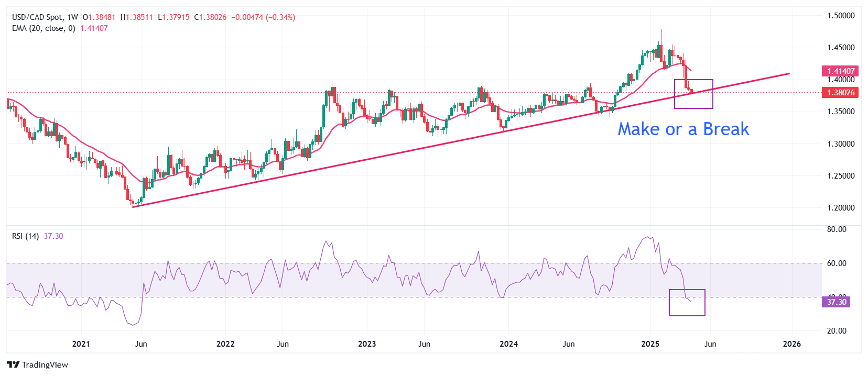
Task: Select the 2025 label on time axis
Action: [x=650, y=344]
